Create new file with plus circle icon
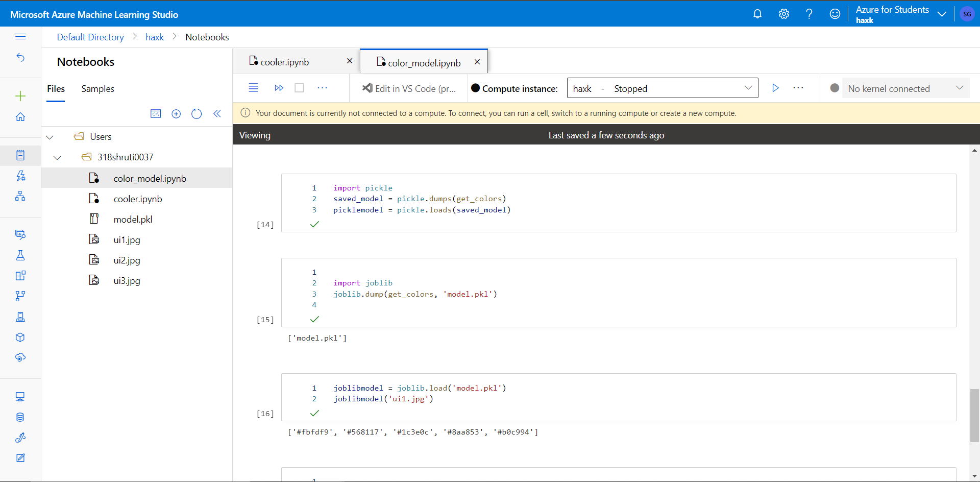 coord(176,114)
